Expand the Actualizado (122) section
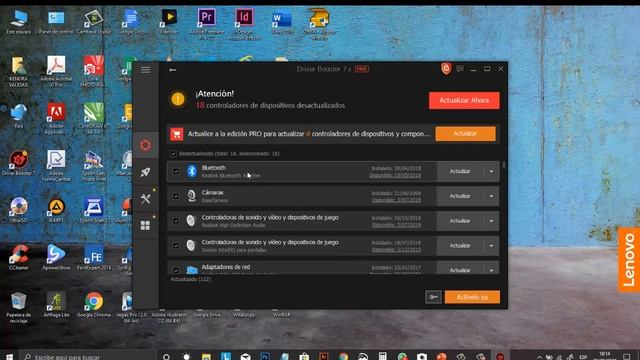Screen dimensions: 640x360 click(191, 279)
